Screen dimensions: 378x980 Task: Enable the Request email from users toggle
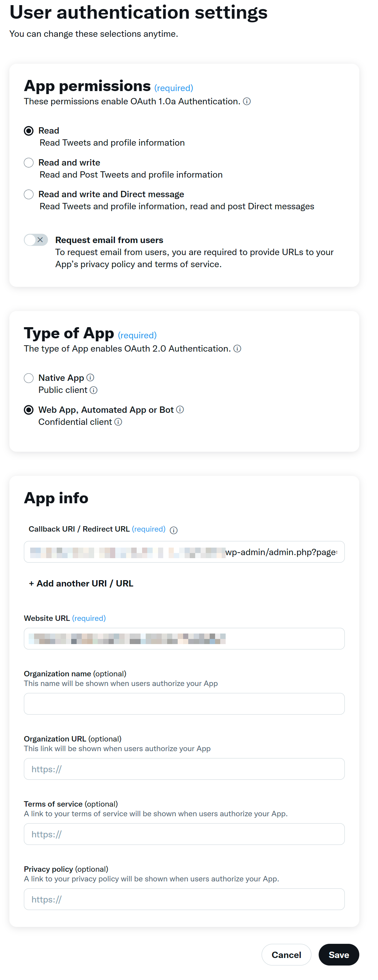click(36, 240)
